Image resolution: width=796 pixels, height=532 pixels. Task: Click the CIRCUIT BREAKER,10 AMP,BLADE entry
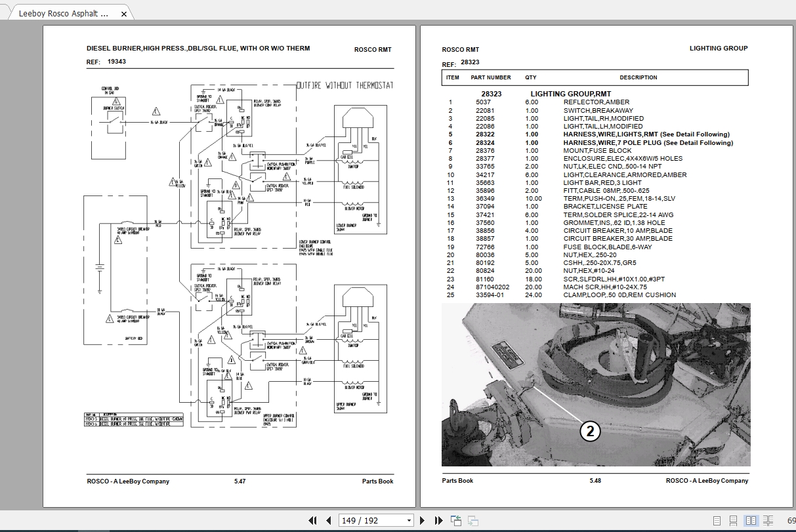(x=618, y=231)
